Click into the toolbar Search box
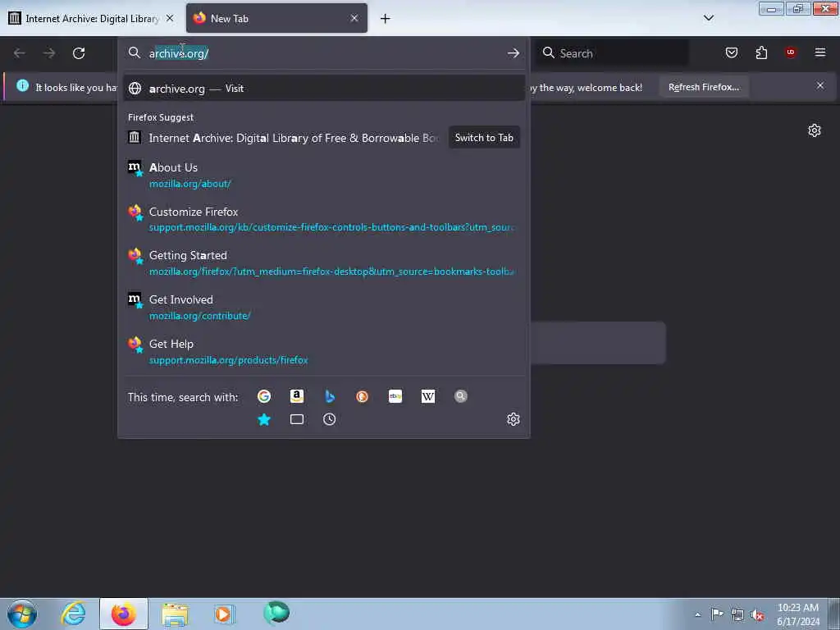This screenshot has height=630, width=840. coord(612,53)
